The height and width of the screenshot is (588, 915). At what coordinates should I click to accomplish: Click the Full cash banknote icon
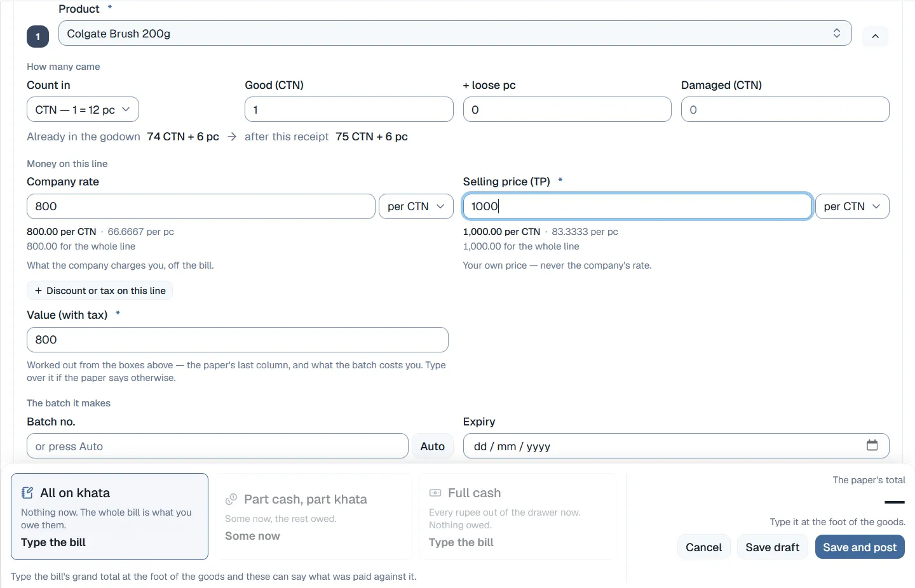[x=435, y=493]
